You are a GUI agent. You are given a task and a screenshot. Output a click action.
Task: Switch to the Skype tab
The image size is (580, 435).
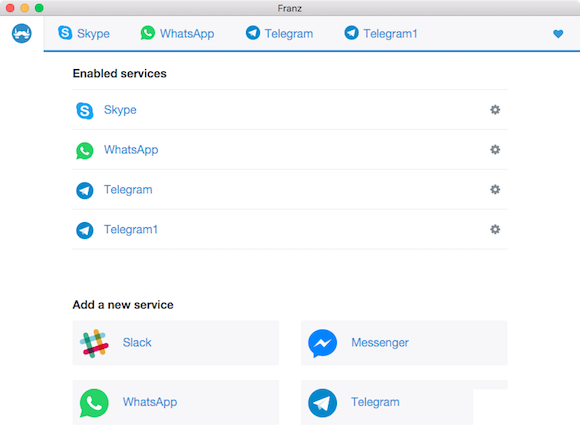[x=84, y=33]
